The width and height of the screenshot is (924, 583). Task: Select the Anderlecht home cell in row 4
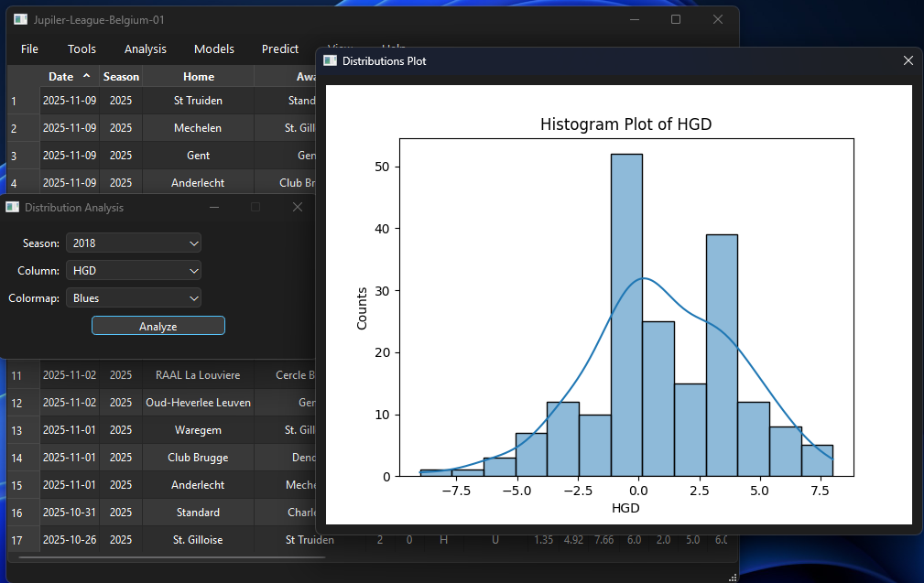click(x=198, y=182)
